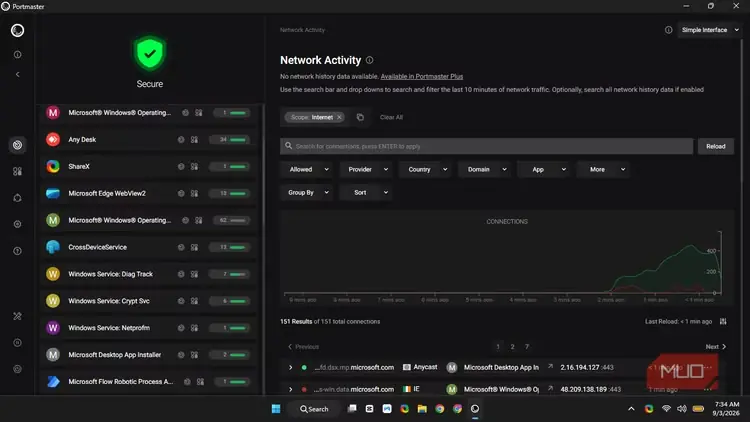Open the Domain filter dropdown
This screenshot has width=750, height=422.
(485, 169)
